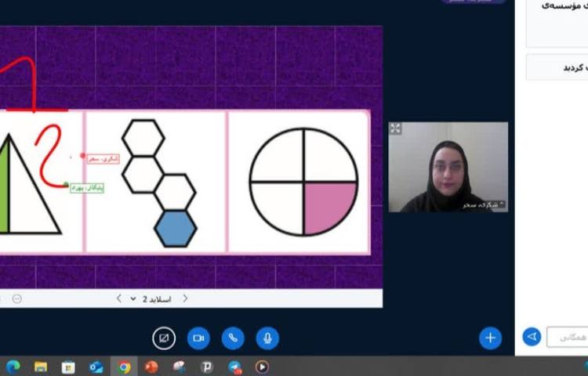Click slide arrow left of slide selector
This screenshot has width=588, height=376.
tap(118, 298)
